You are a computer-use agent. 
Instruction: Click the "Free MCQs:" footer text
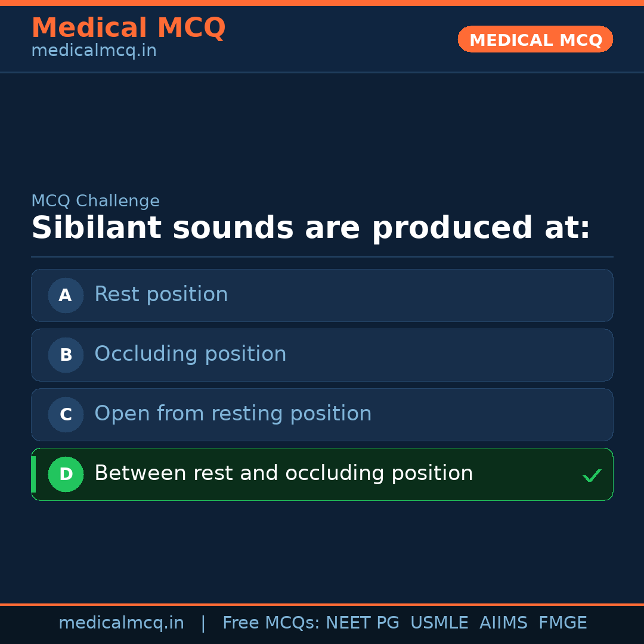271,623
